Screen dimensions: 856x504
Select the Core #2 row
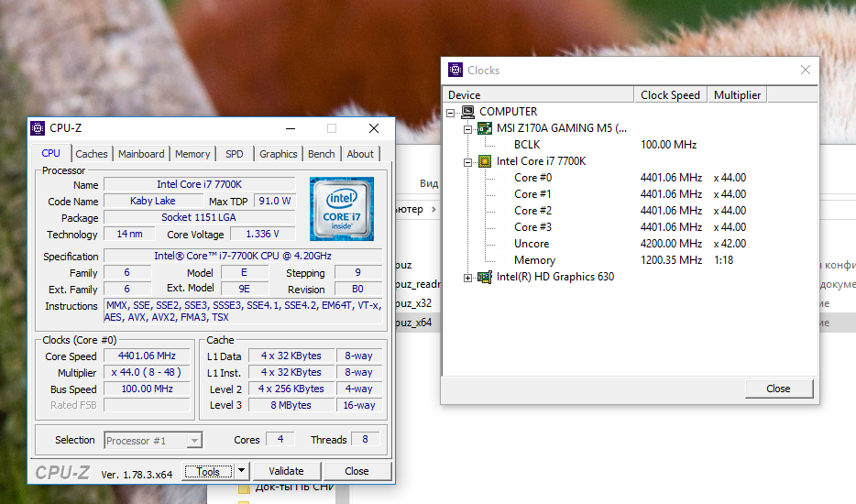[x=532, y=210]
